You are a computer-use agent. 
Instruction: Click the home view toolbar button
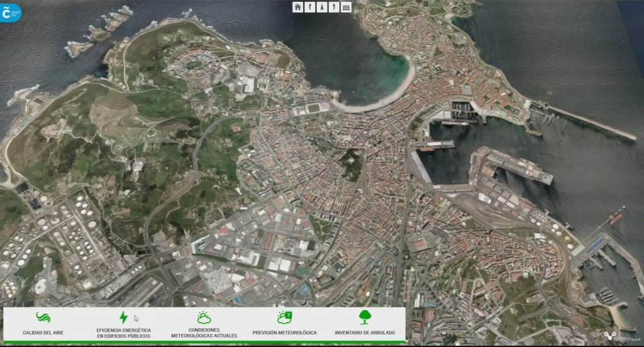[298, 7]
